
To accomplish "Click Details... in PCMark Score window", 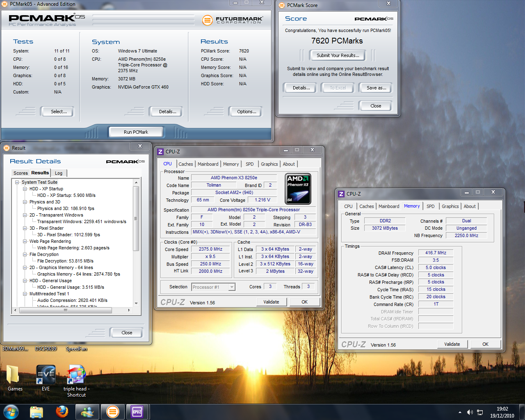I will pos(301,88).
